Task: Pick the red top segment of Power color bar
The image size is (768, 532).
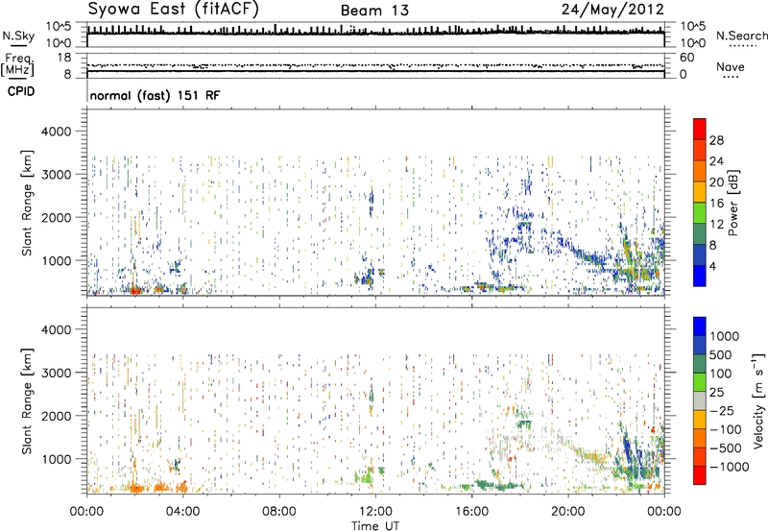Action: [x=700, y=129]
